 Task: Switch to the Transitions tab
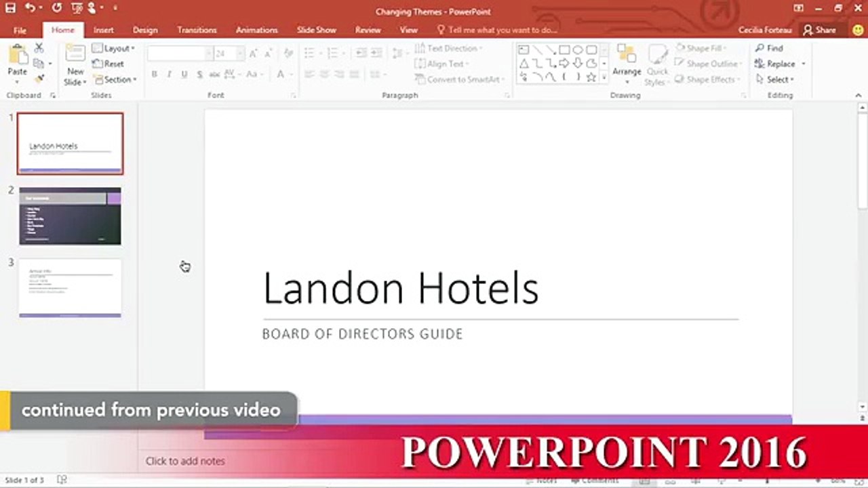coord(197,30)
